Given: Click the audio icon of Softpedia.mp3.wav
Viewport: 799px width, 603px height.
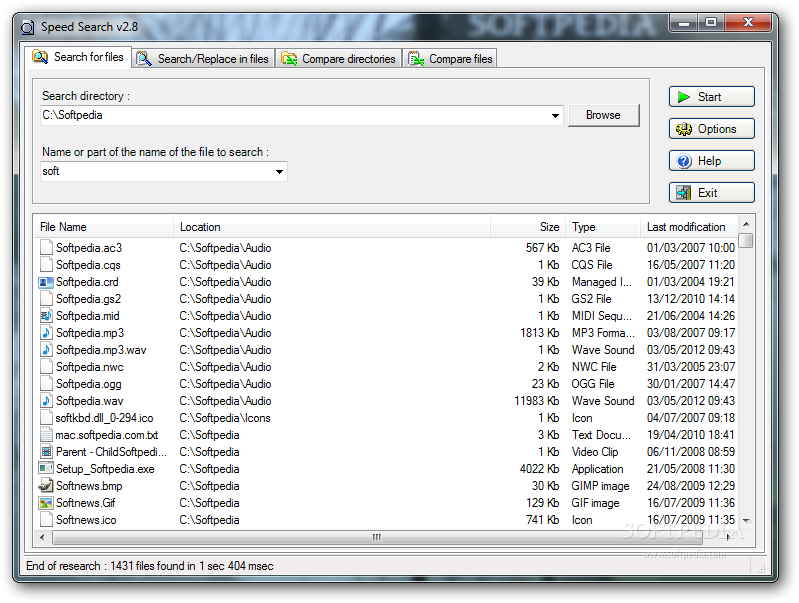Looking at the screenshot, I should [46, 350].
